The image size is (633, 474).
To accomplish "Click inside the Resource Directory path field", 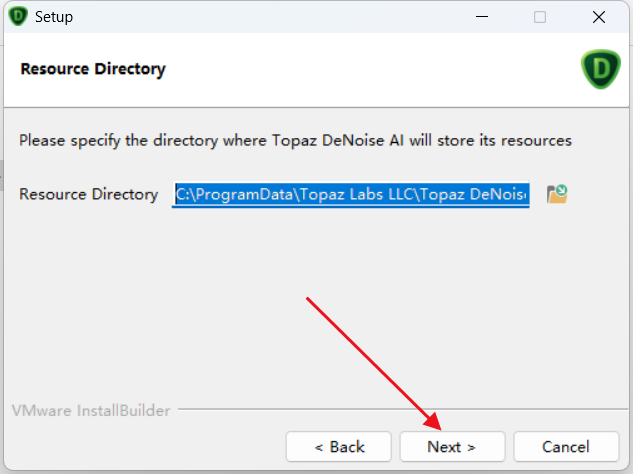I will coord(351,194).
